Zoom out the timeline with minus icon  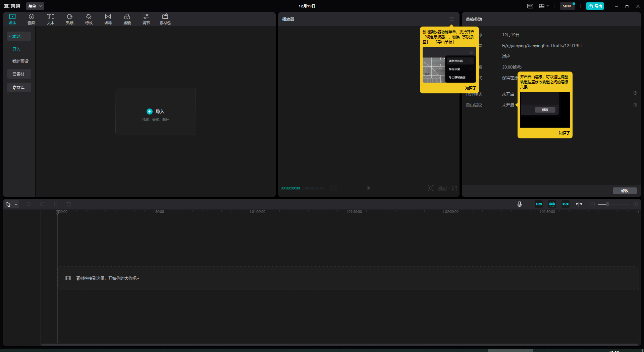593,204
